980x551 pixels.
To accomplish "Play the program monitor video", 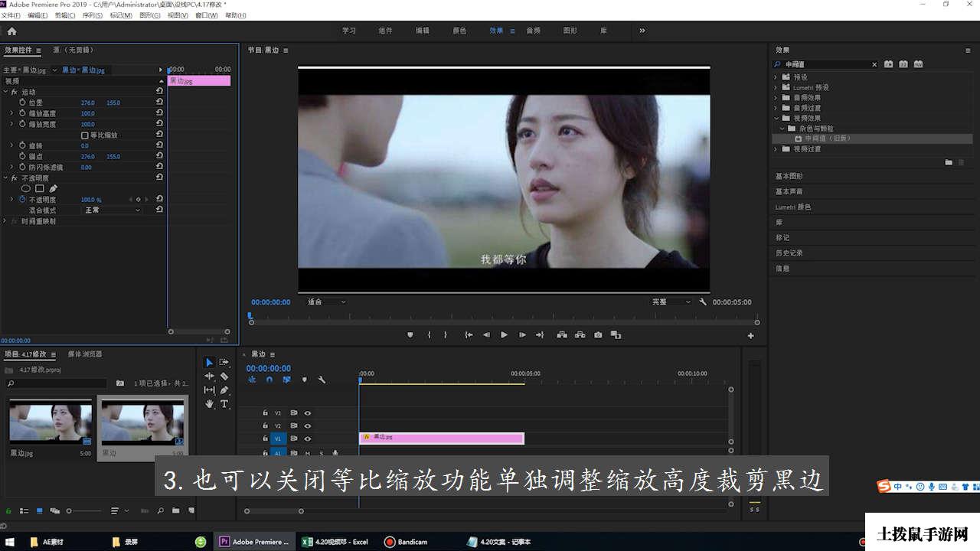I will click(x=504, y=335).
